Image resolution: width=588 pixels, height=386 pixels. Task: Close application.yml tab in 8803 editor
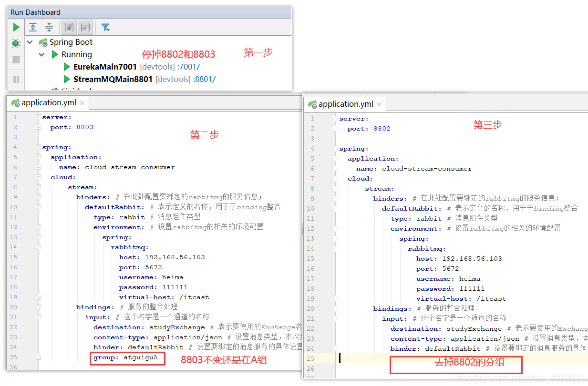click(82, 102)
